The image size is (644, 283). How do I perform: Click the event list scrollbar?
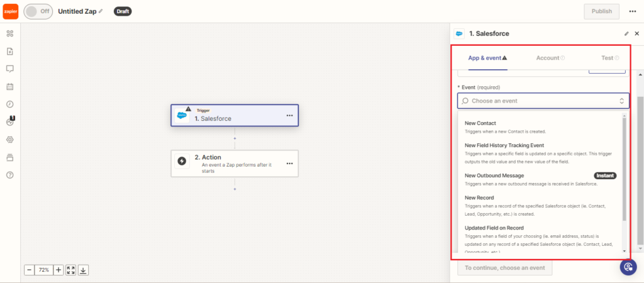pyautogui.click(x=625, y=169)
